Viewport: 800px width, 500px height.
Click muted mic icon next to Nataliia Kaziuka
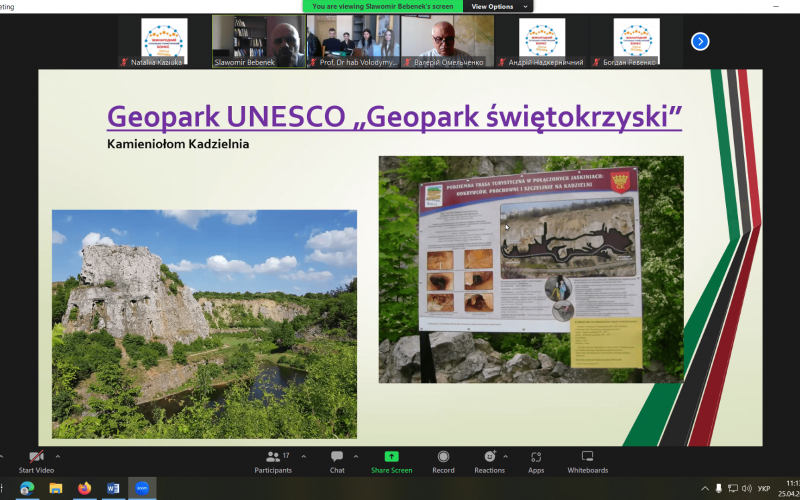click(x=123, y=62)
